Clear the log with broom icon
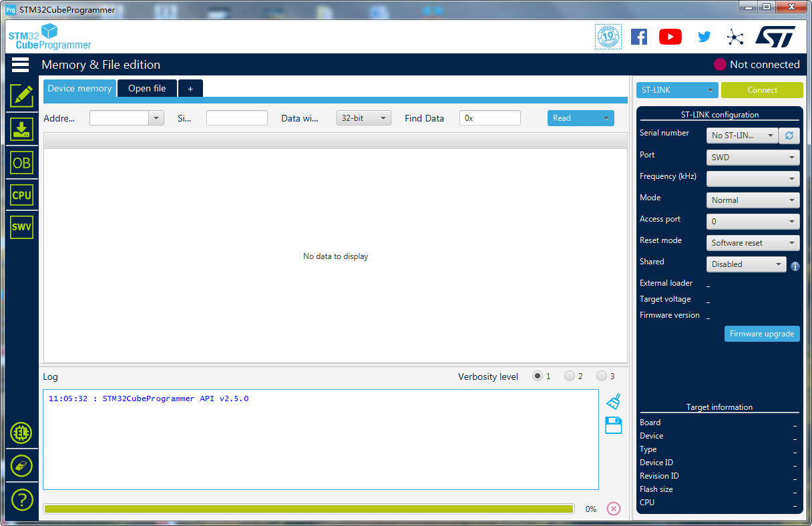Image resolution: width=812 pixels, height=526 pixels. (614, 401)
